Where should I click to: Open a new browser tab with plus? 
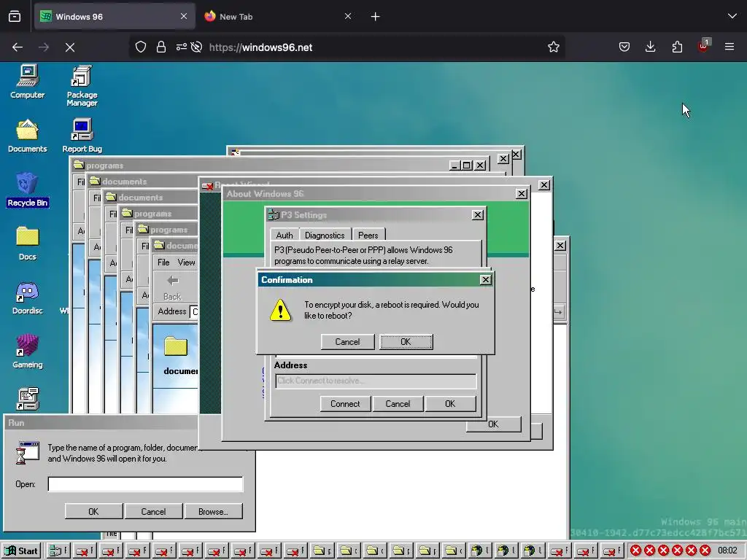point(375,17)
